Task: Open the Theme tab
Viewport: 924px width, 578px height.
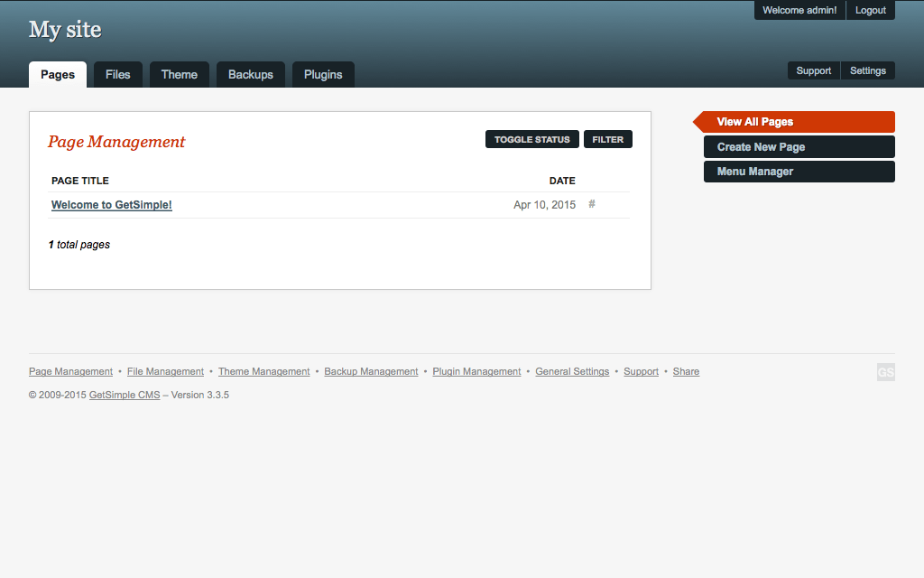Action: (179, 74)
